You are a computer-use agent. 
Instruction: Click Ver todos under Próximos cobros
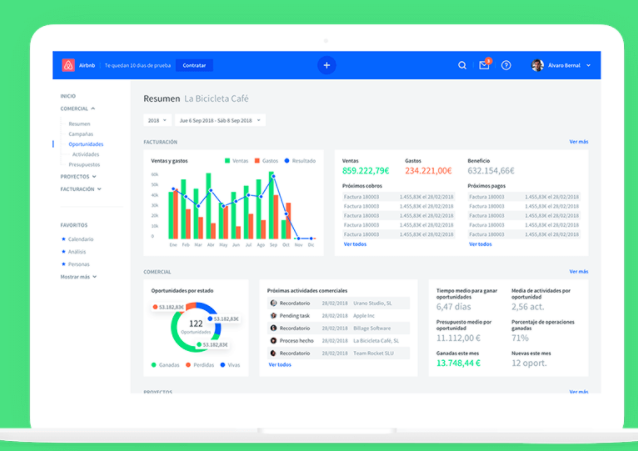click(355, 244)
